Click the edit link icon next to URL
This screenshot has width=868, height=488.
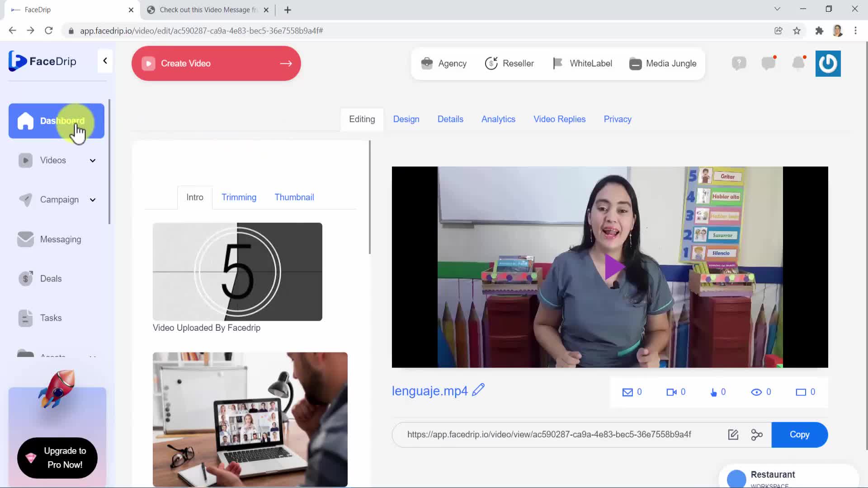[733, 435]
